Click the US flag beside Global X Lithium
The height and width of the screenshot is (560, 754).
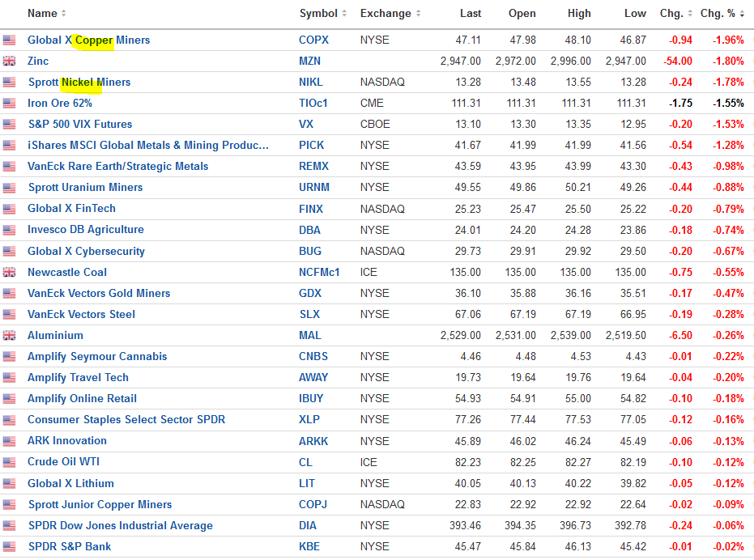pos(9,484)
